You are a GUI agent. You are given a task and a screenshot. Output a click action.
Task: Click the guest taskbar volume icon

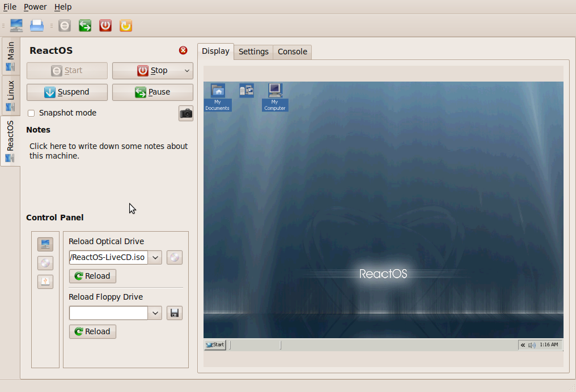click(x=532, y=344)
